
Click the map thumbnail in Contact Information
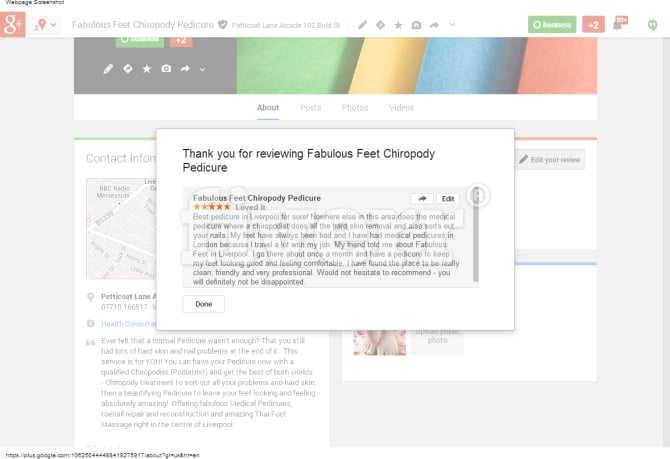point(121,229)
